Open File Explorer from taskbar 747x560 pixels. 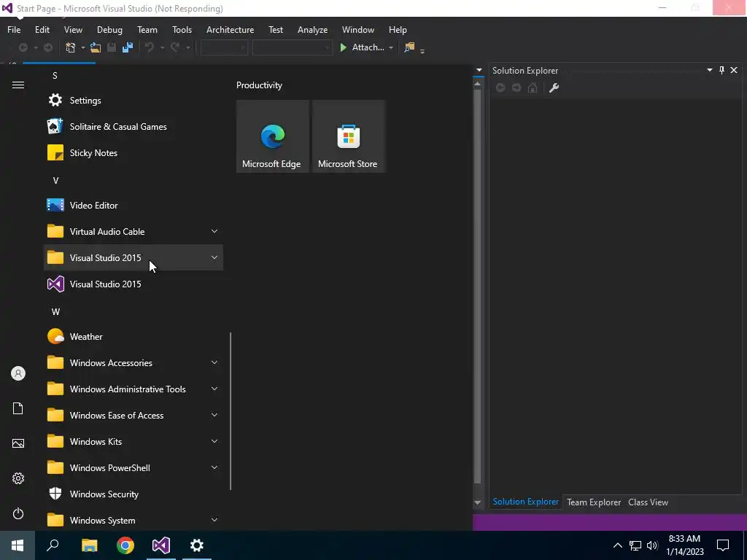(89, 545)
